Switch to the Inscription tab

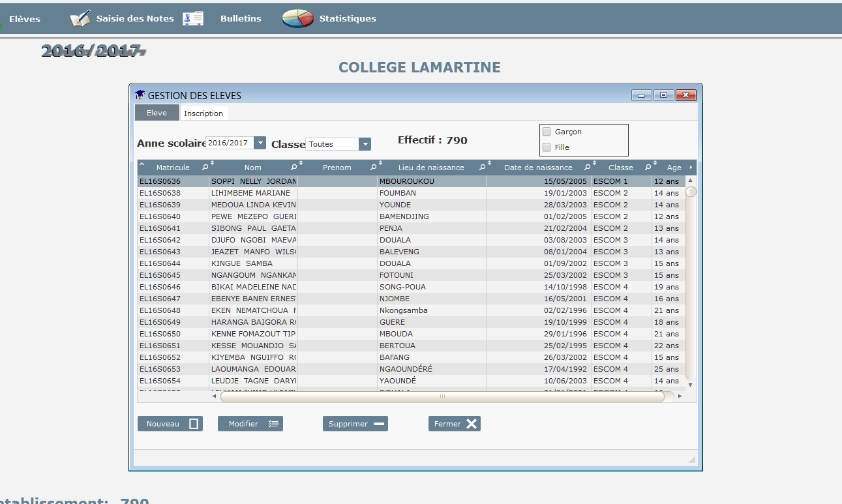[203, 113]
